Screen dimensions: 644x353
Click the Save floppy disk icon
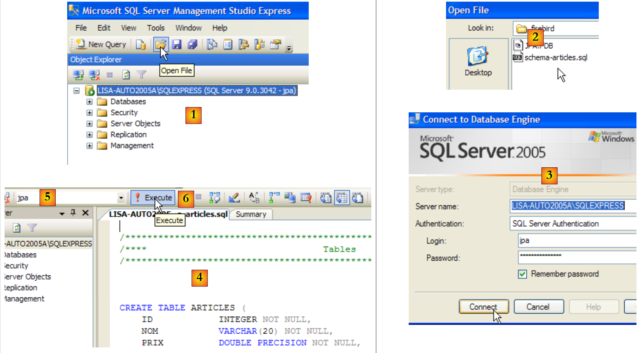tap(177, 44)
